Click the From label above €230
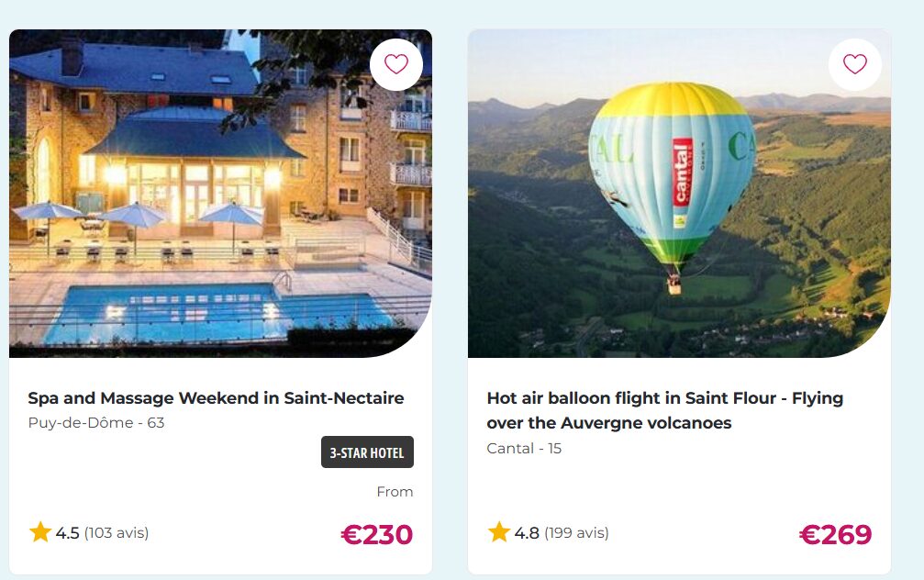The height and width of the screenshot is (580, 924). (x=395, y=492)
